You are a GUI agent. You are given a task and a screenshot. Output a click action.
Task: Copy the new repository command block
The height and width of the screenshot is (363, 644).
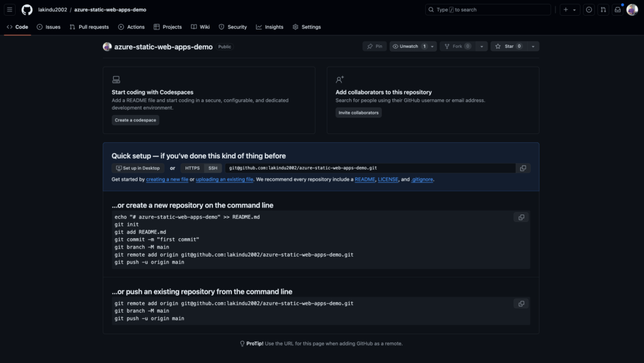pyautogui.click(x=521, y=217)
